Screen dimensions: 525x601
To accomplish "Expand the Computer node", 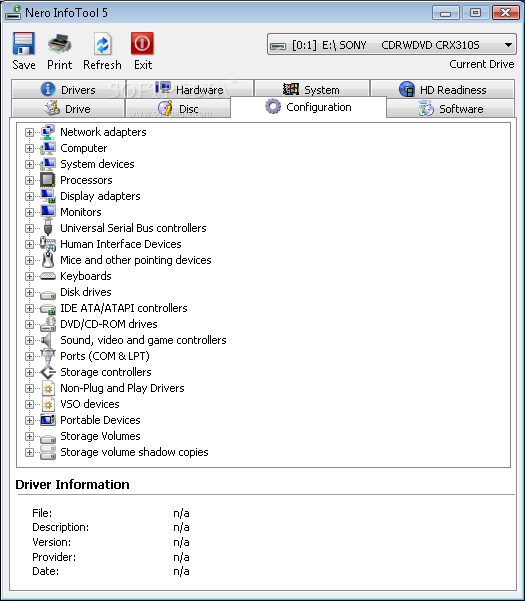I will point(29,148).
